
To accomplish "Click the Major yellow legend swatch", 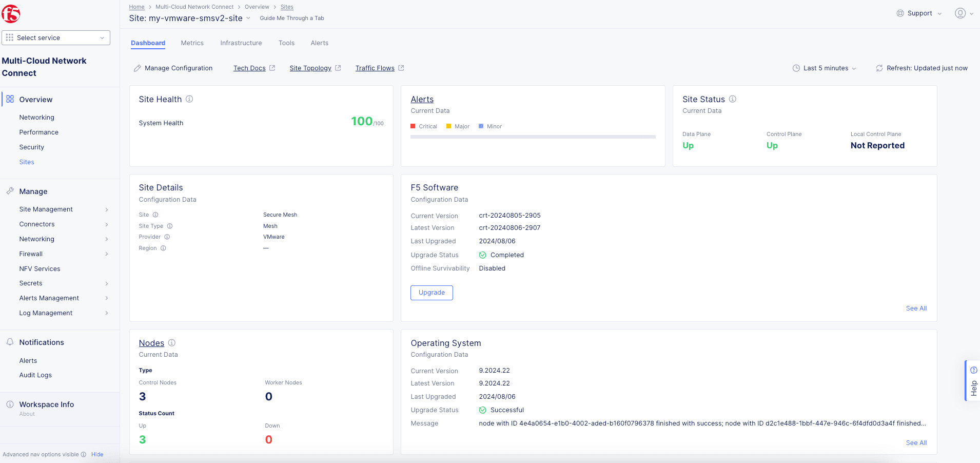I will (x=449, y=126).
